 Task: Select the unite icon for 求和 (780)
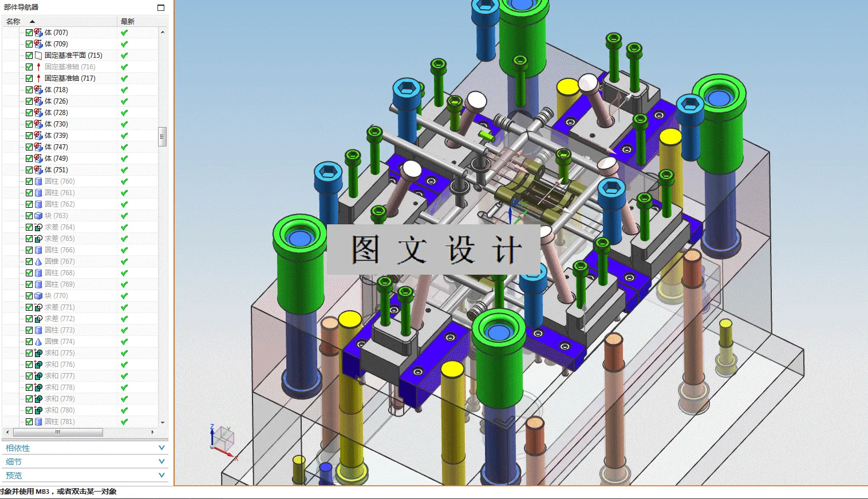(x=38, y=410)
